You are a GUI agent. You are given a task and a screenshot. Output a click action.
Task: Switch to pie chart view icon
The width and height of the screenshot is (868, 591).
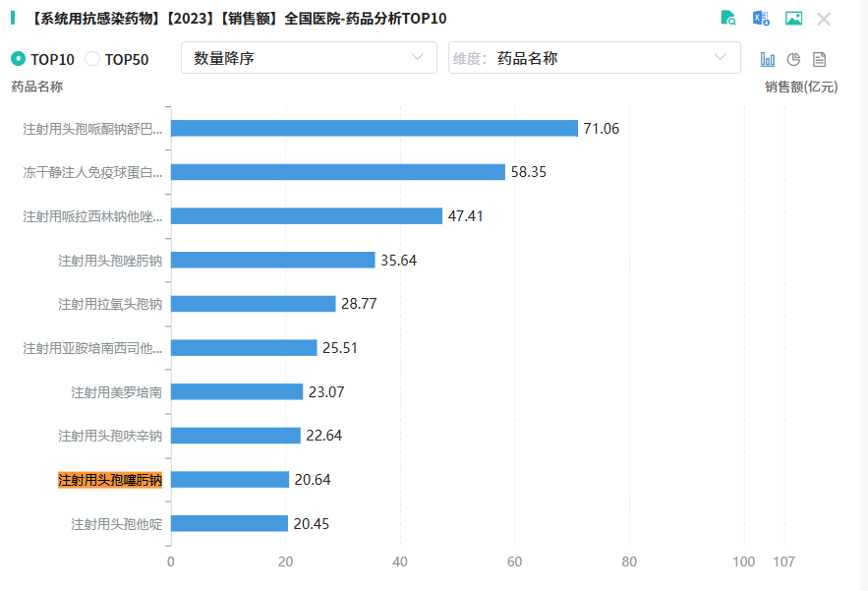794,59
